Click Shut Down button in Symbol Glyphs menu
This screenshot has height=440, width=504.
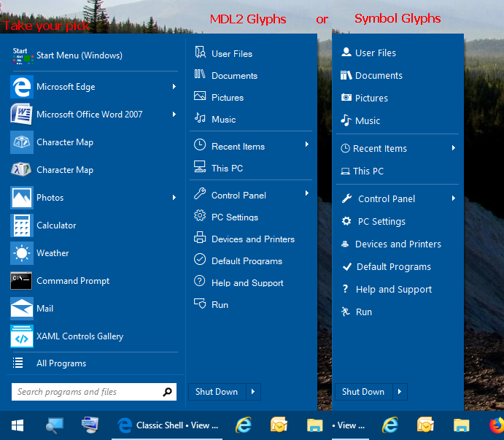(363, 392)
